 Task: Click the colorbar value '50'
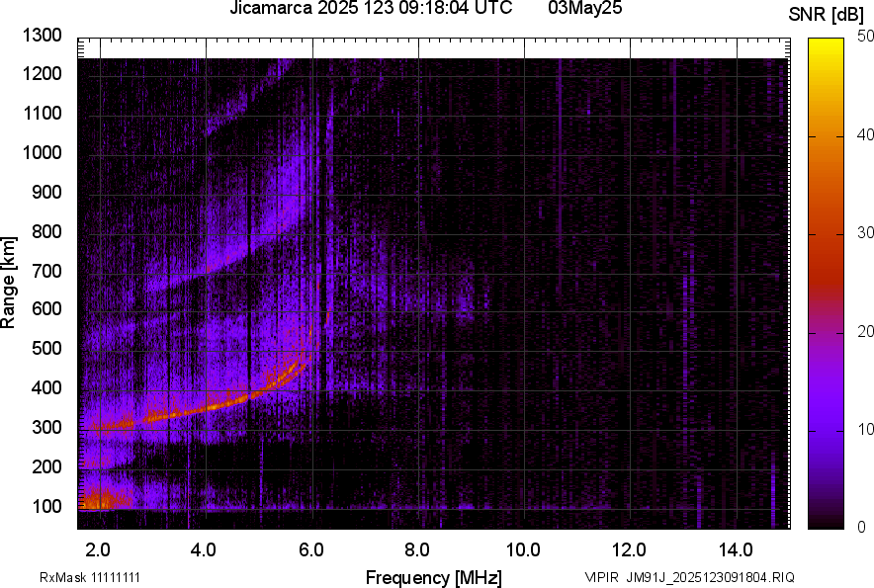click(866, 37)
